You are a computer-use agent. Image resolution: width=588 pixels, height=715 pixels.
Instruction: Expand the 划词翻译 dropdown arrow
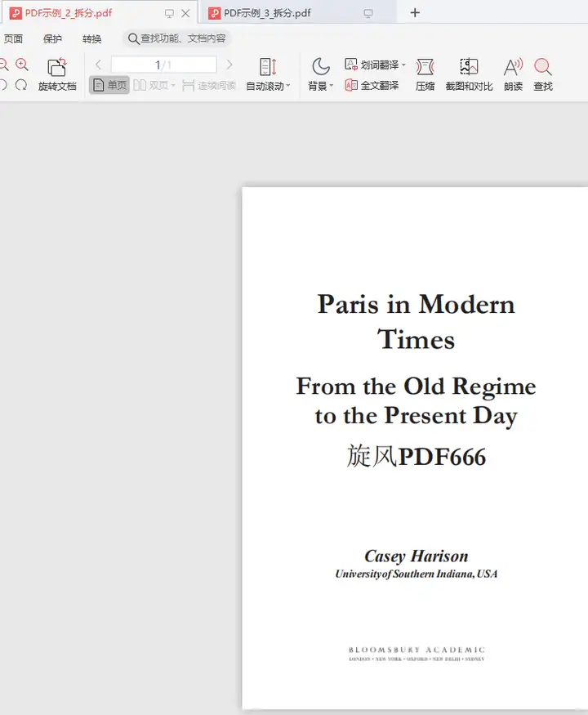pyautogui.click(x=403, y=65)
